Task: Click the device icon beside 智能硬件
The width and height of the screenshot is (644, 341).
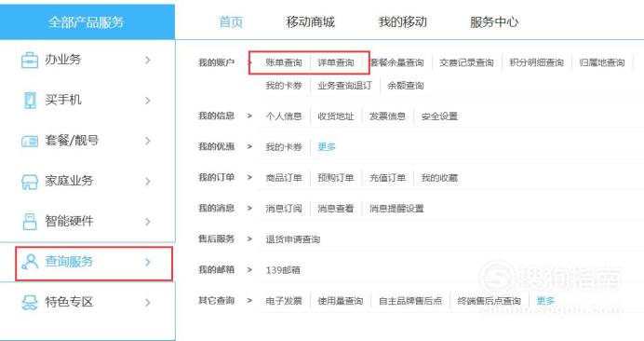Action: (x=30, y=222)
